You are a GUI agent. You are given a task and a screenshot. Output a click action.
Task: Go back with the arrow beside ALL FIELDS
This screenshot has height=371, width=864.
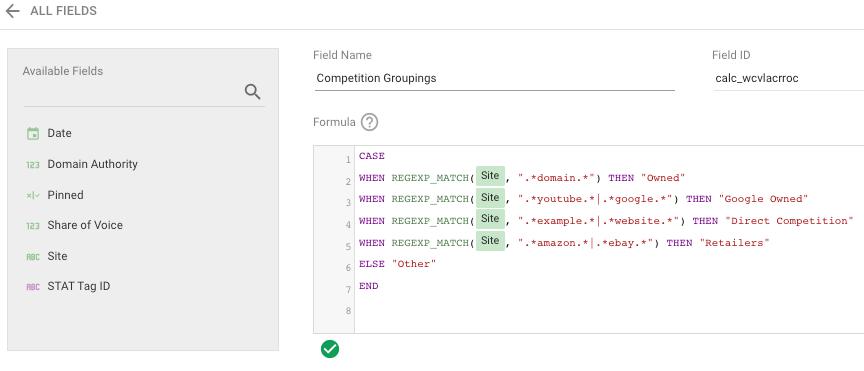[x=12, y=11]
